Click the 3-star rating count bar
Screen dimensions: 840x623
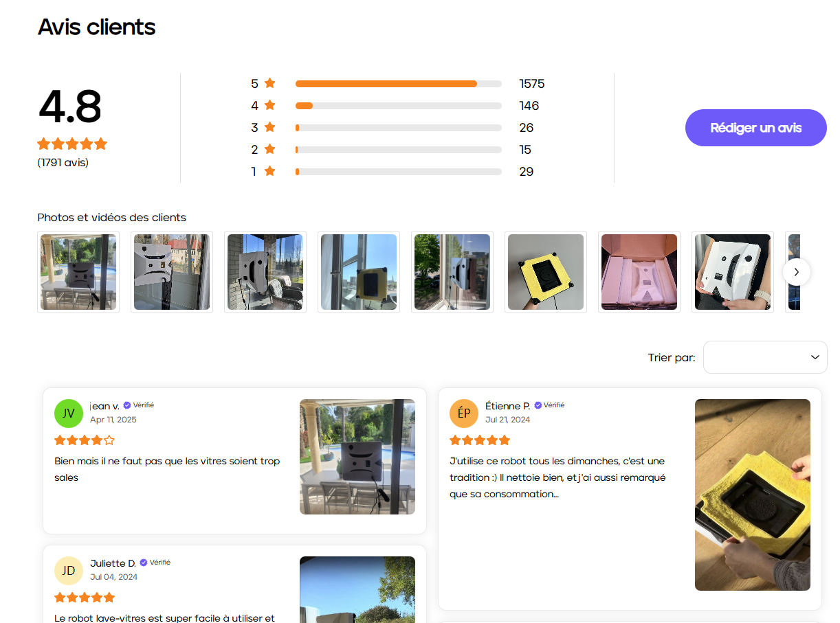[x=398, y=128]
